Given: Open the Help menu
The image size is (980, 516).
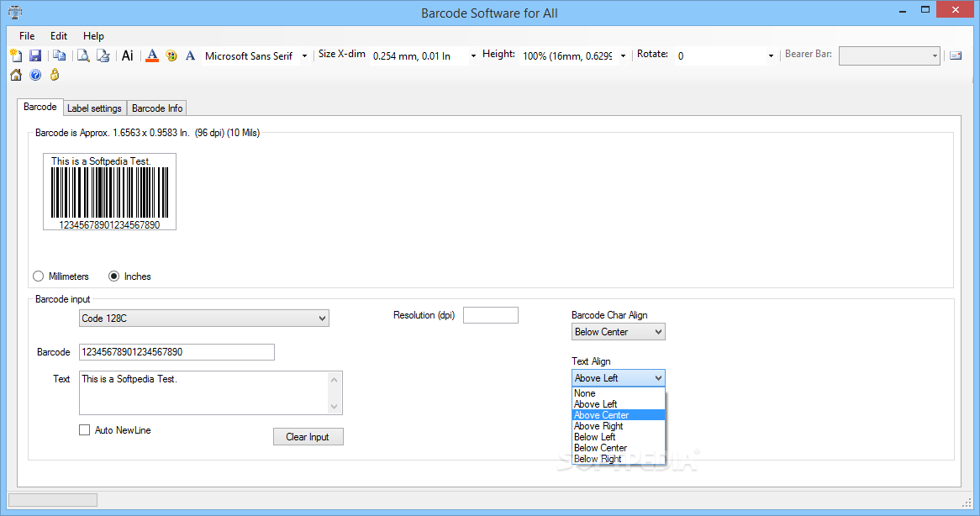Looking at the screenshot, I should pos(94,35).
